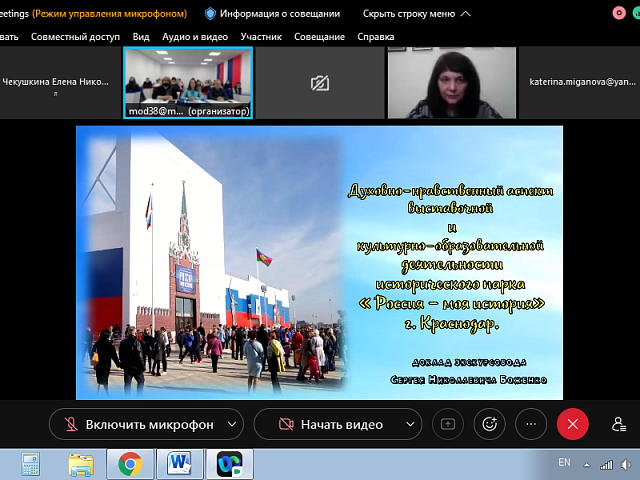Expand video options dropdown arrow
Screen dimensions: 640x480
409,424
